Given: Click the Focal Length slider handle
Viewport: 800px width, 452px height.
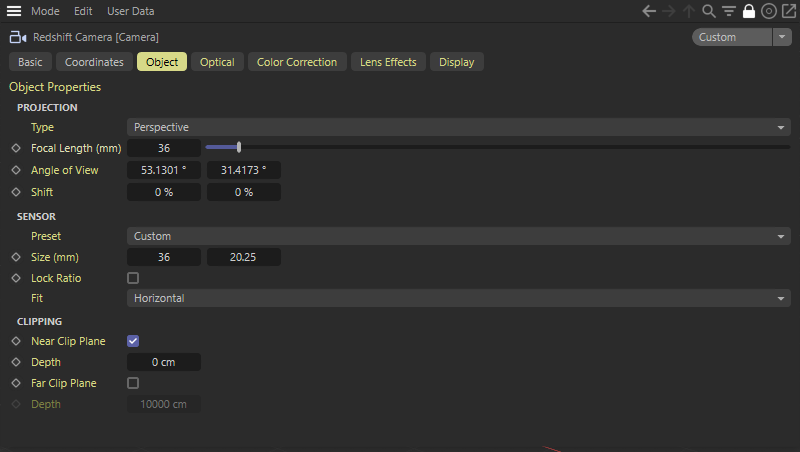Looking at the screenshot, I should tap(239, 147).
